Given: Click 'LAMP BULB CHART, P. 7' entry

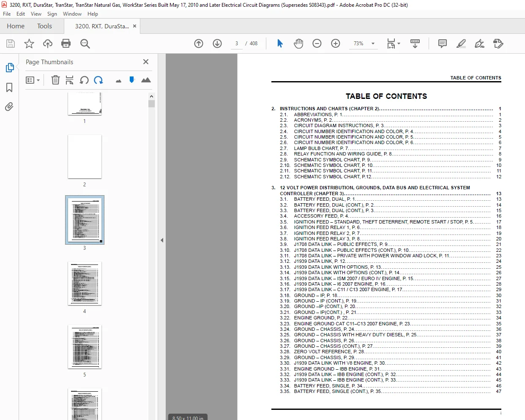Looking at the screenshot, I should tap(321, 148).
